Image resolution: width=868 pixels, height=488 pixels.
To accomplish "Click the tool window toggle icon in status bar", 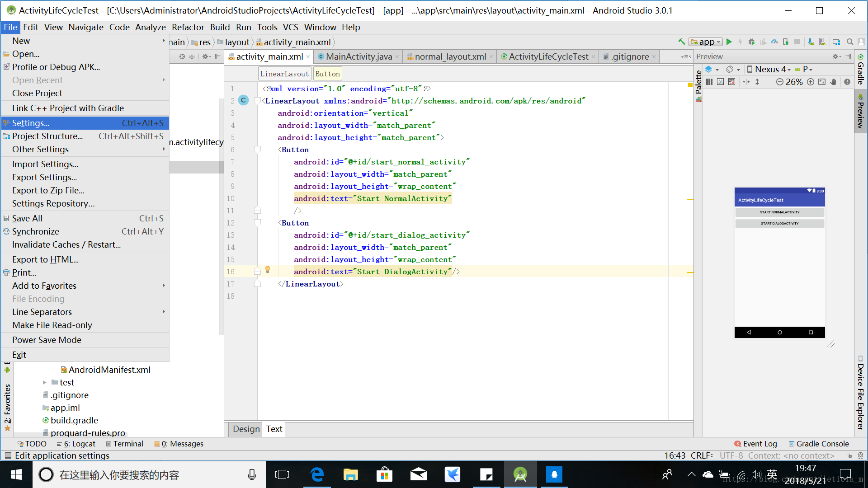I will coord(8,455).
